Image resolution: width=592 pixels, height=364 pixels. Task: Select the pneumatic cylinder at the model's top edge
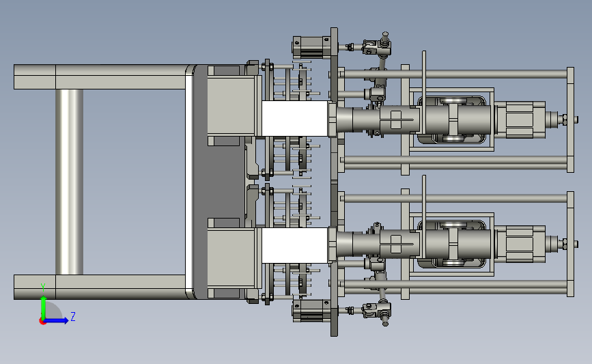[312, 47]
